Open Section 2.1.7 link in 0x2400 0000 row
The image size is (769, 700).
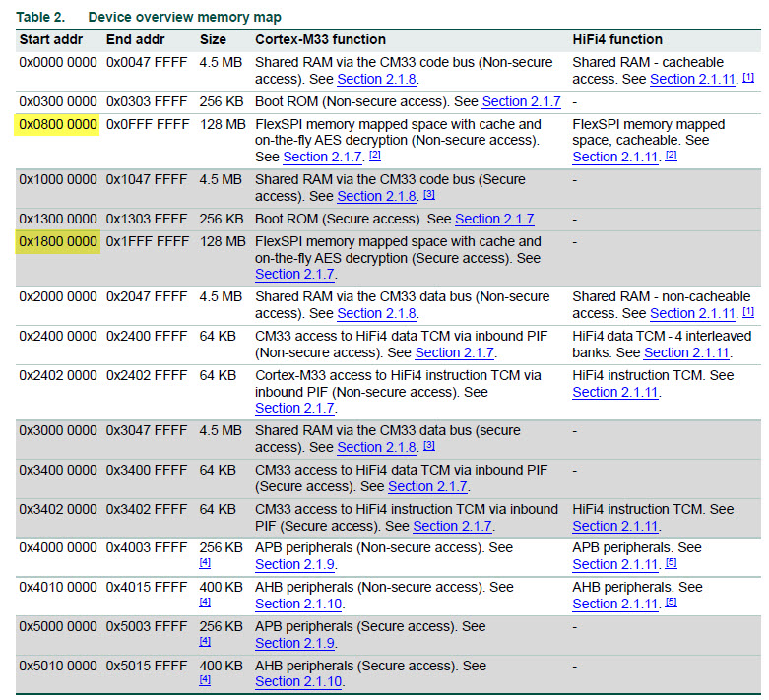[x=455, y=352]
